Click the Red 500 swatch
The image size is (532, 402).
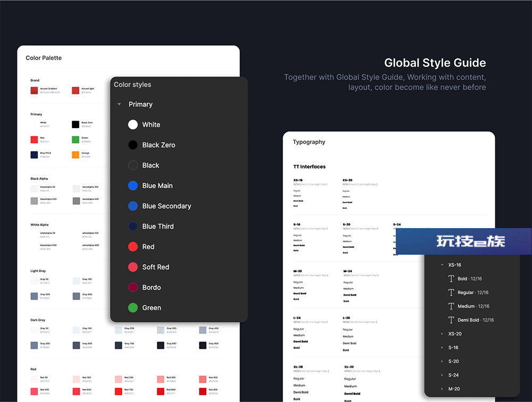pos(34,391)
